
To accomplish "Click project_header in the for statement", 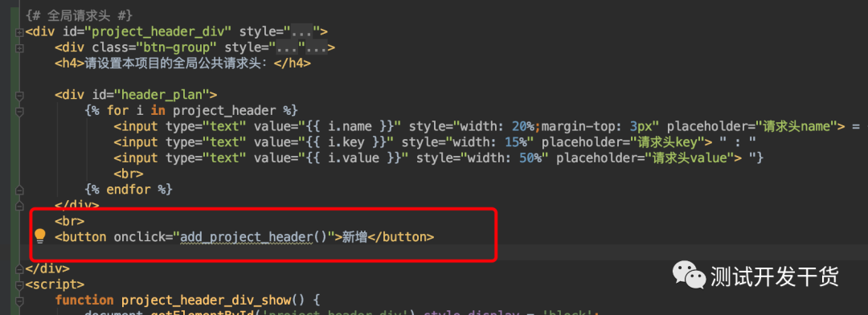I will [x=224, y=111].
